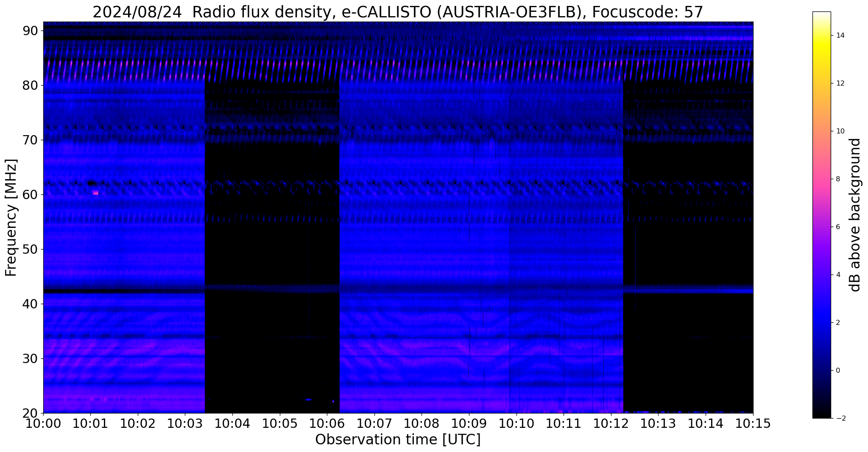Click the plot title mentioning AUSTRIA-OE3FLB
This screenshot has height=452, width=868.
(398, 12)
